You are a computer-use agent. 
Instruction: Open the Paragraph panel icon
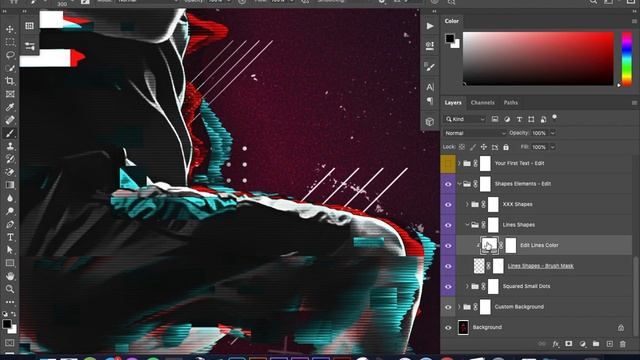(x=430, y=100)
